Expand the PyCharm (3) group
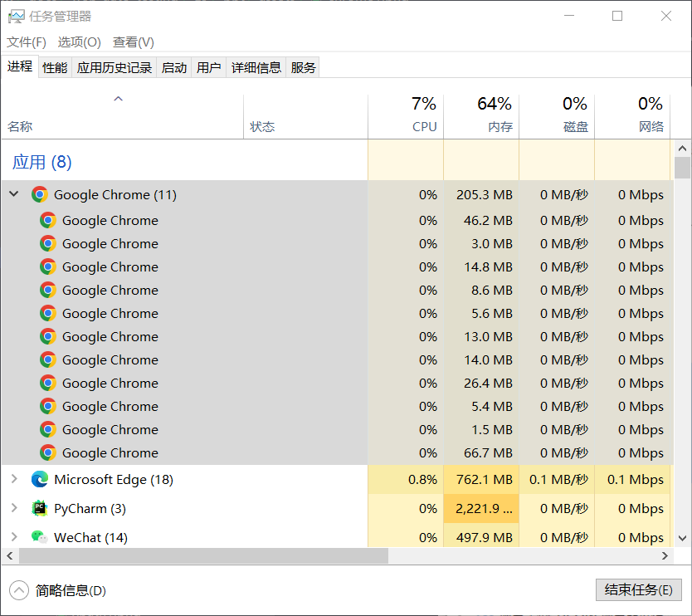The height and width of the screenshot is (616, 692). tap(14, 508)
